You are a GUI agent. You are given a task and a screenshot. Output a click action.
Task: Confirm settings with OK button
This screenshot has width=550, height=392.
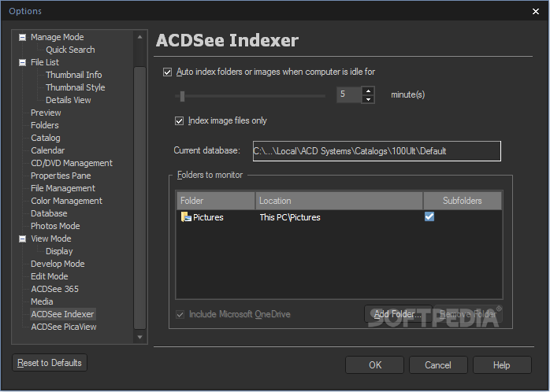tap(374, 365)
